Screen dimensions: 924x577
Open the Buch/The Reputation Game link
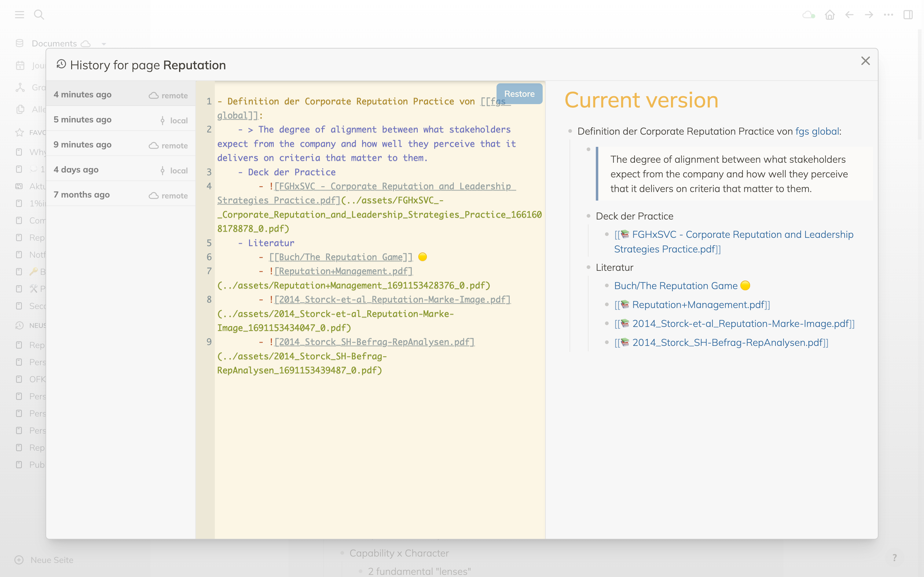(676, 285)
